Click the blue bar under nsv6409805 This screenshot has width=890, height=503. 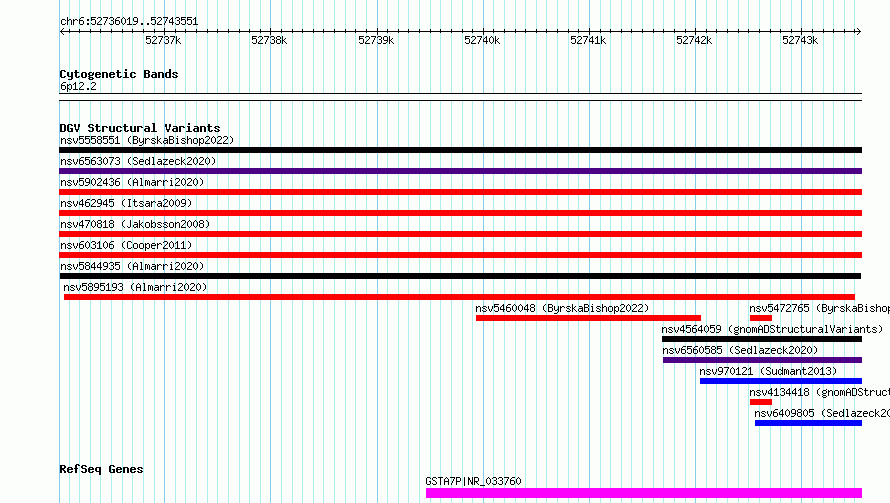point(808,423)
